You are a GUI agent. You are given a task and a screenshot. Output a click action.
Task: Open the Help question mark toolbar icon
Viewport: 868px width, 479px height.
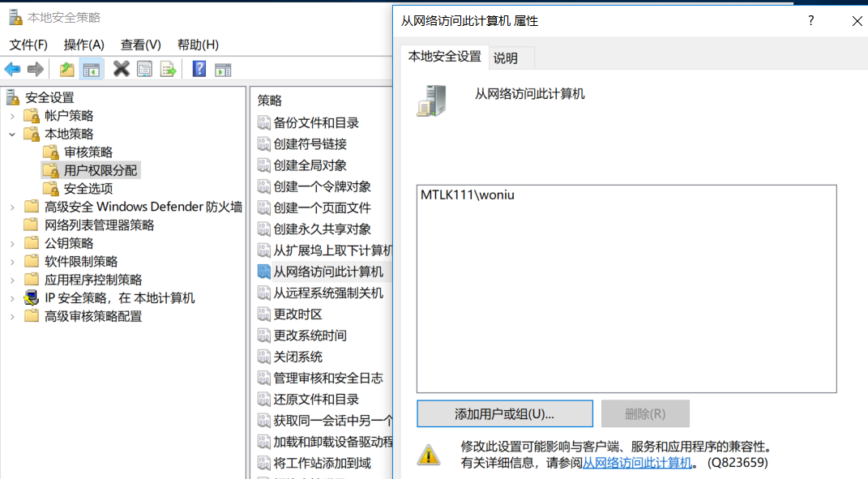click(199, 69)
